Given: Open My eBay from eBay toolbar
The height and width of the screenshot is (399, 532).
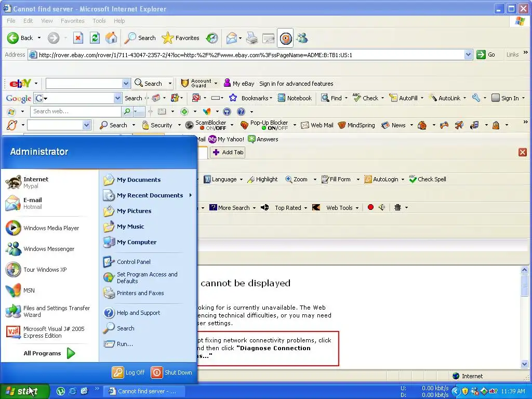Looking at the screenshot, I should (239, 84).
